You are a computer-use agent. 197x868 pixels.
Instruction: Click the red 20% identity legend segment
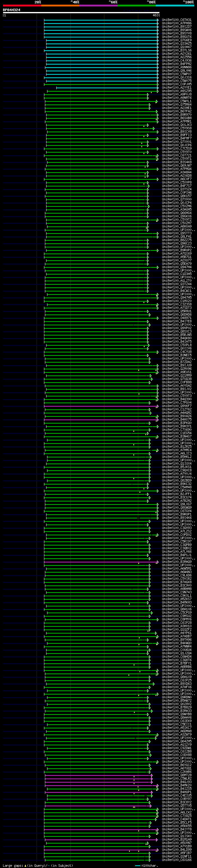coord(22,6)
